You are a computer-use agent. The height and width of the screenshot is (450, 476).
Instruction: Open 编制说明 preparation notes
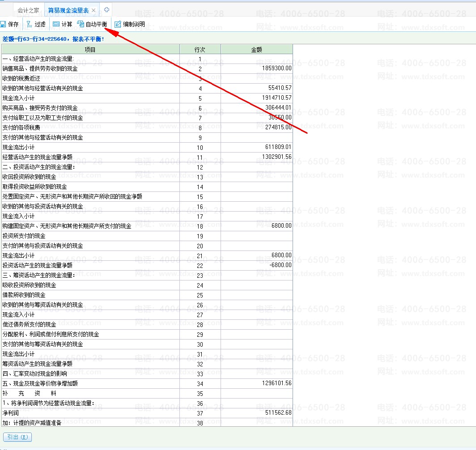coord(118,24)
